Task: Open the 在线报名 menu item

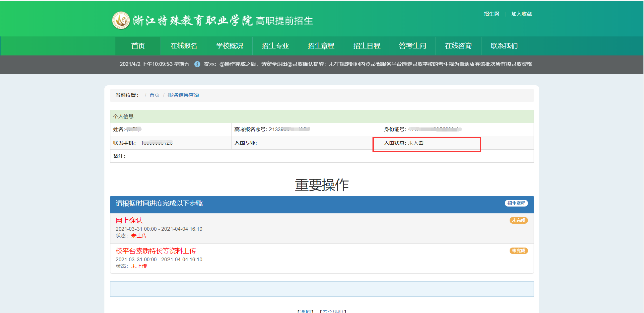Action: click(x=184, y=46)
